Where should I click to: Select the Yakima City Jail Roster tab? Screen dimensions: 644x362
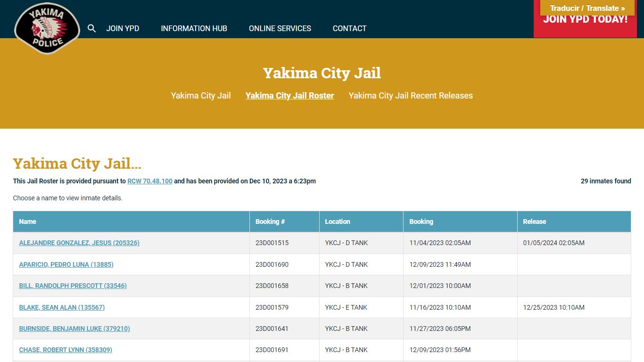coord(289,96)
